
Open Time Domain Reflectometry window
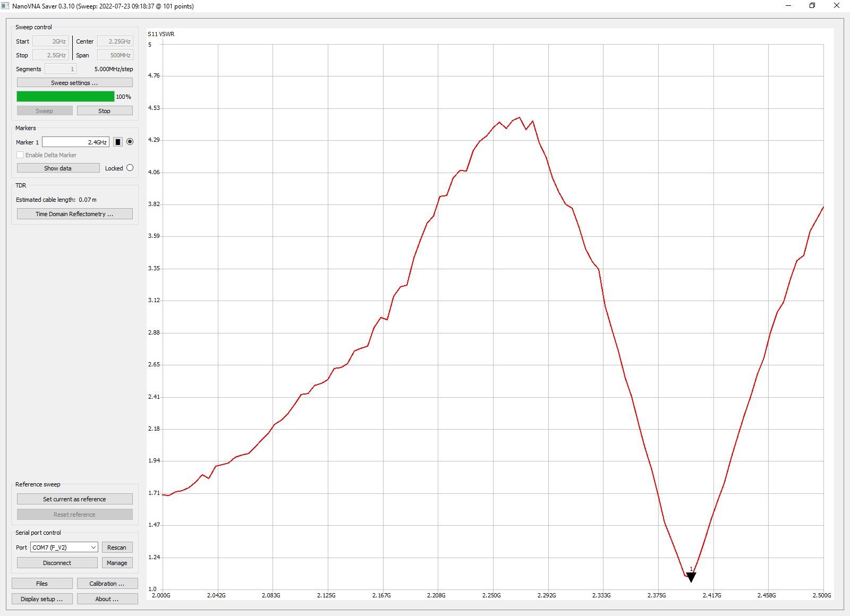[x=75, y=214]
